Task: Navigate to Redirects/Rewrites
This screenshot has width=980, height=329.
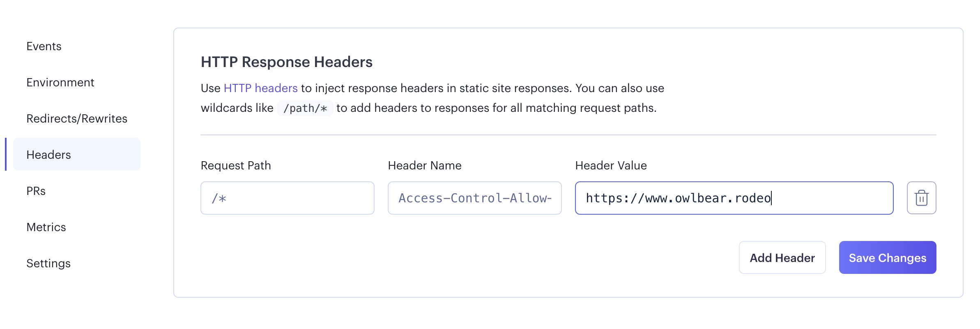Action: click(x=76, y=118)
